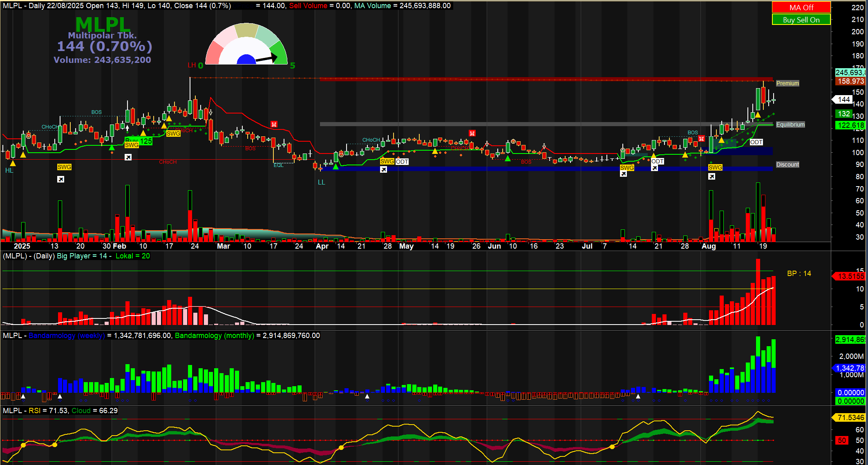This screenshot has width=868, height=465.
Task: Click hollow down arrow near June 16
Action: [544, 146]
